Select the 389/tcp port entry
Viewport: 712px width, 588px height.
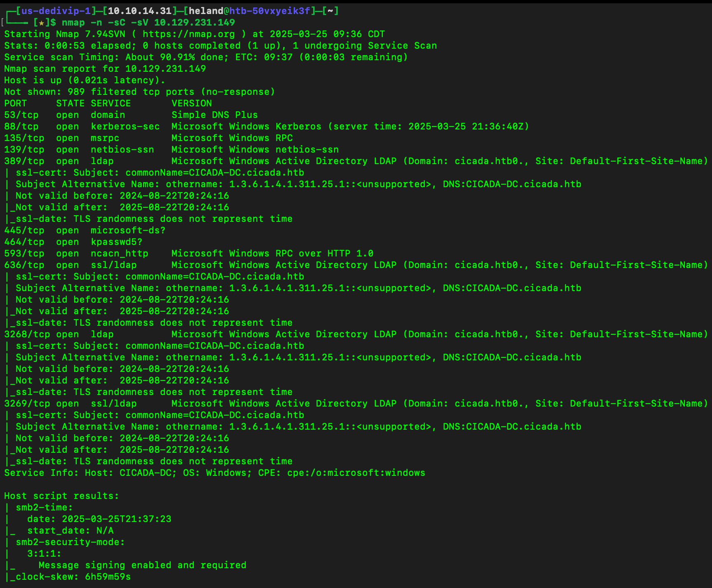coord(24,161)
